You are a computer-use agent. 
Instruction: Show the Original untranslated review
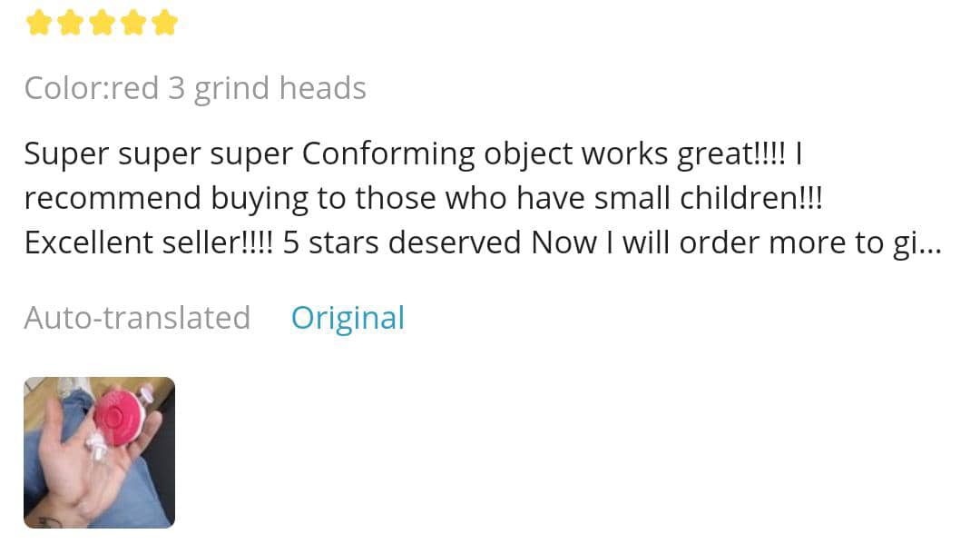point(348,318)
